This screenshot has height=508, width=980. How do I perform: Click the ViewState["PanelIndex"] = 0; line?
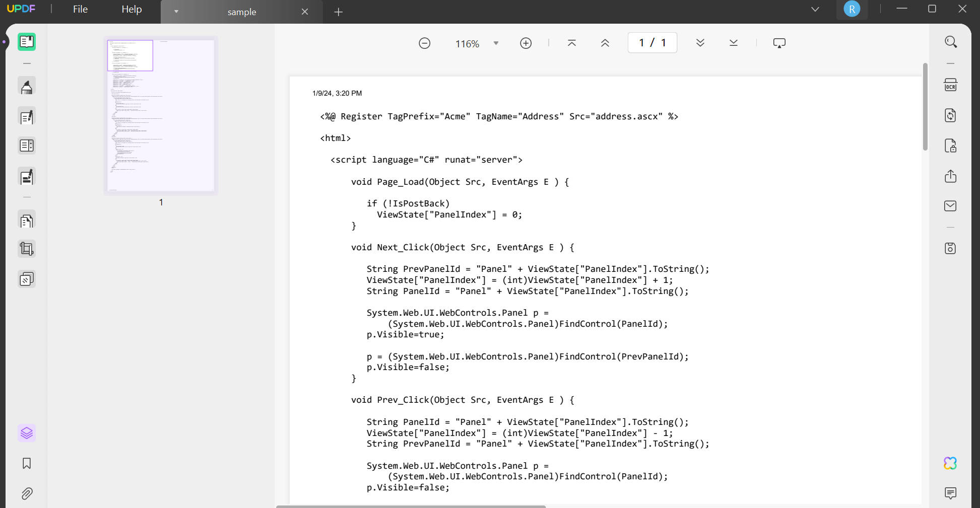(x=449, y=214)
